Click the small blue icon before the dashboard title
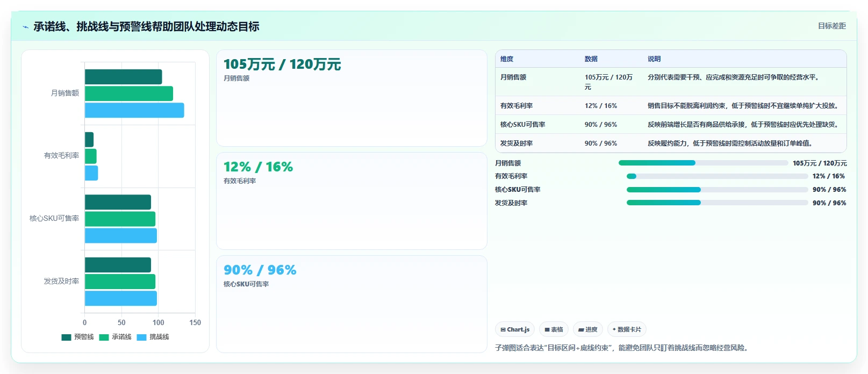 point(25,27)
